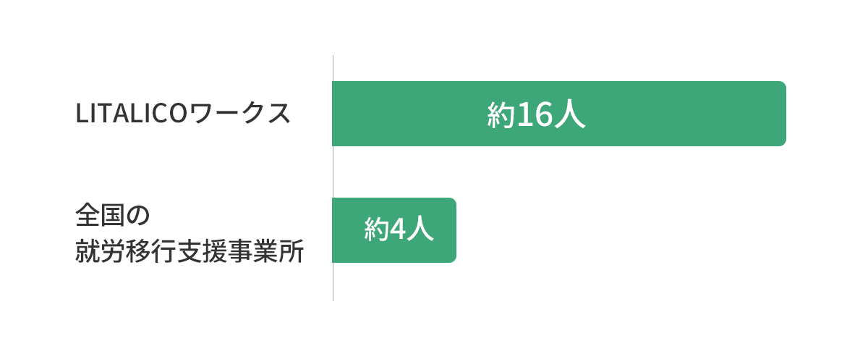Select the 全国の label text
Viewport: 868px width, 362px height.
(111, 216)
